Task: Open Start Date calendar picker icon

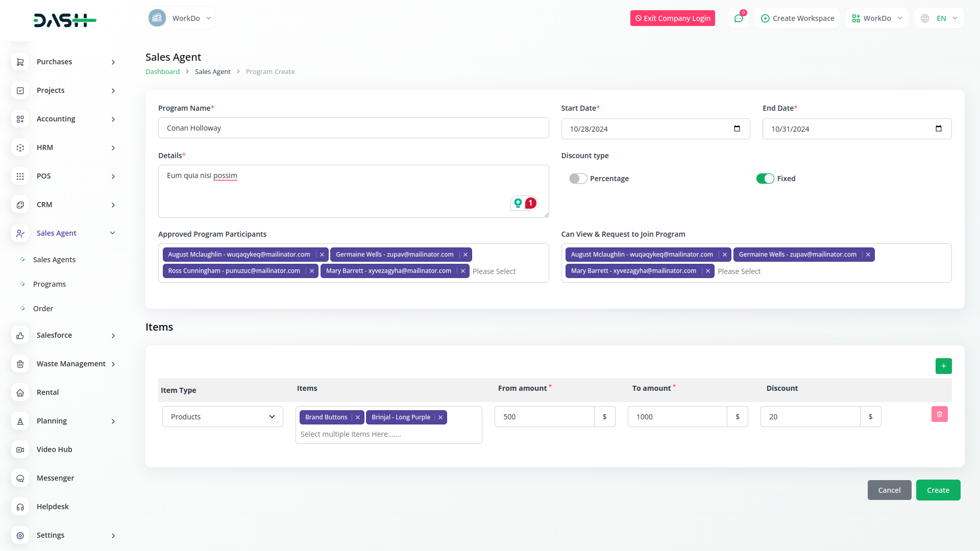Action: [737, 129]
